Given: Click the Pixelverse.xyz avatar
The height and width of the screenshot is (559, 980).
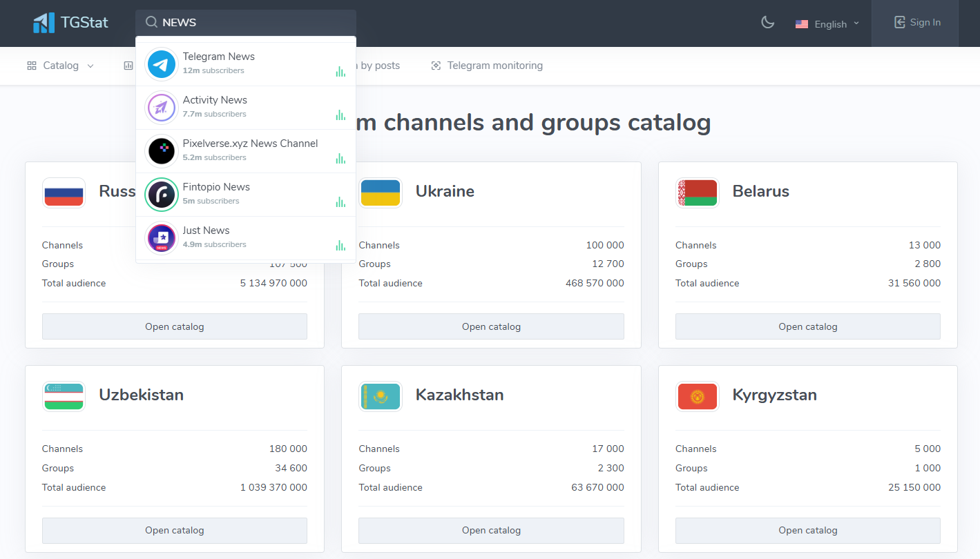Looking at the screenshot, I should (162, 151).
